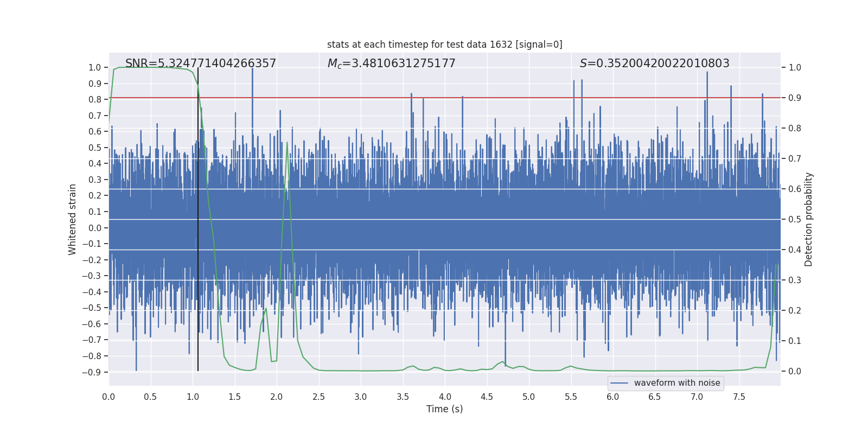
Task: Select the SNR=5.324771404266357 annotation
Action: pyautogui.click(x=201, y=63)
